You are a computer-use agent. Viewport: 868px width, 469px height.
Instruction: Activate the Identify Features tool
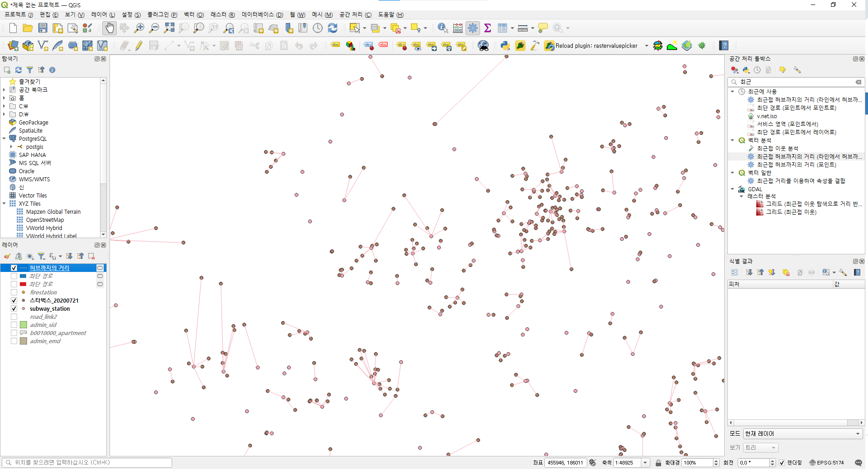coord(442,28)
